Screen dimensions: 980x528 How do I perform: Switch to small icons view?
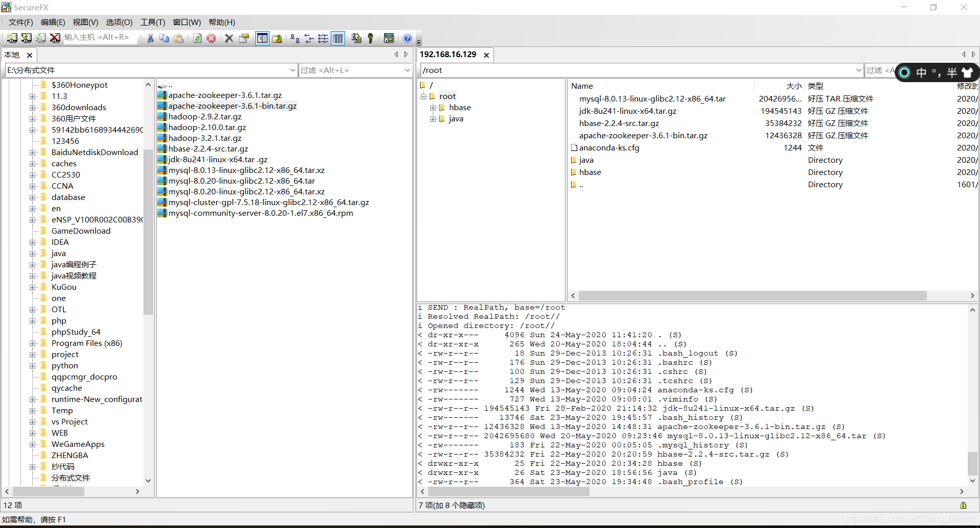coord(309,38)
